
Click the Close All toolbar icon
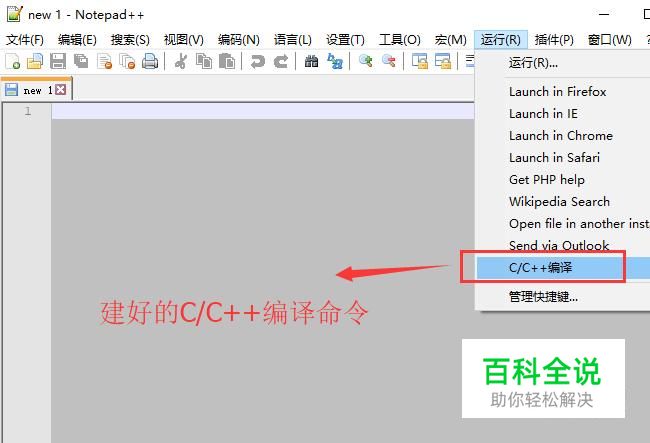point(127,61)
